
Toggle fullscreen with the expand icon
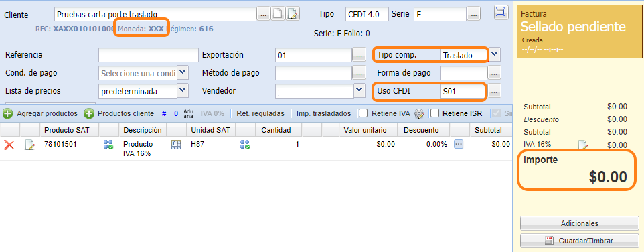(500, 12)
